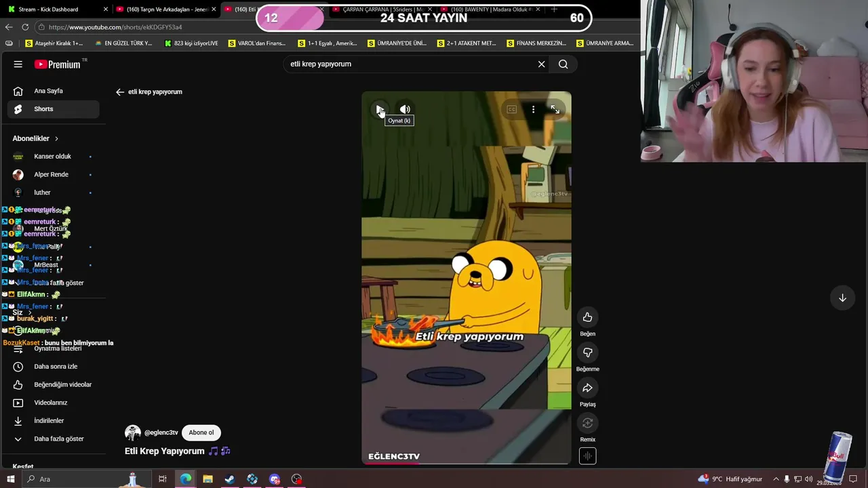This screenshot has height=488, width=868.
Task: Select Shorts in the sidebar
Action: point(53,109)
